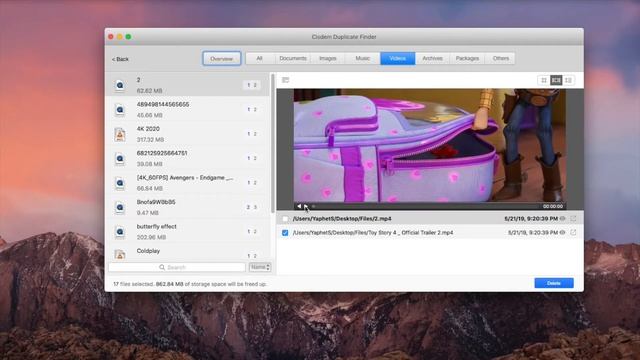Check the box for /Files/2.mp4
The image size is (640, 360).
pyautogui.click(x=285, y=219)
